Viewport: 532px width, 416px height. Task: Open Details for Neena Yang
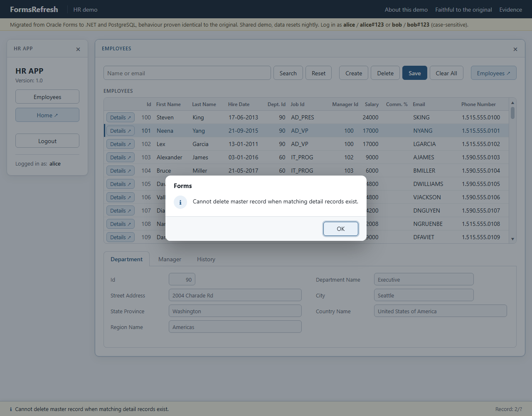tap(121, 131)
